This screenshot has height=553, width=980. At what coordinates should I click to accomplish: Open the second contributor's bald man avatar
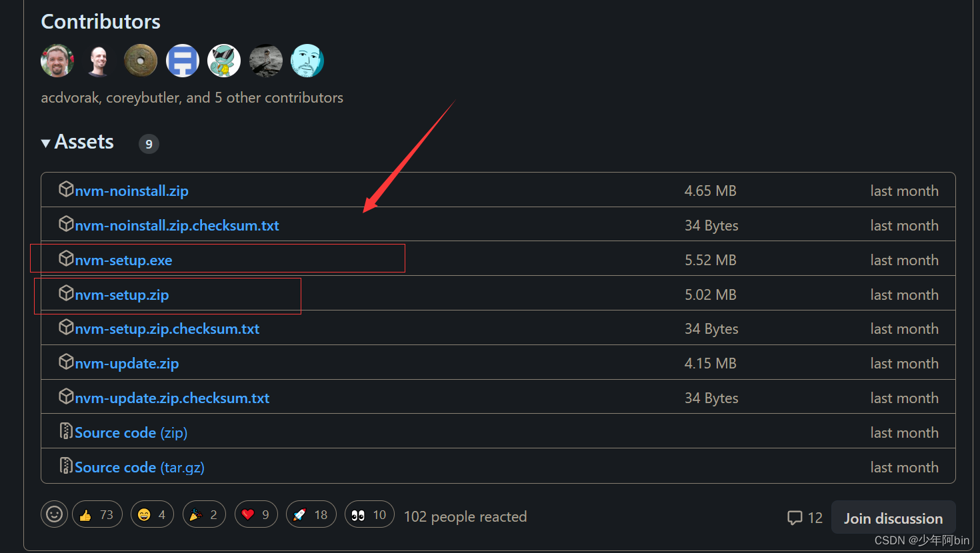tap(99, 61)
